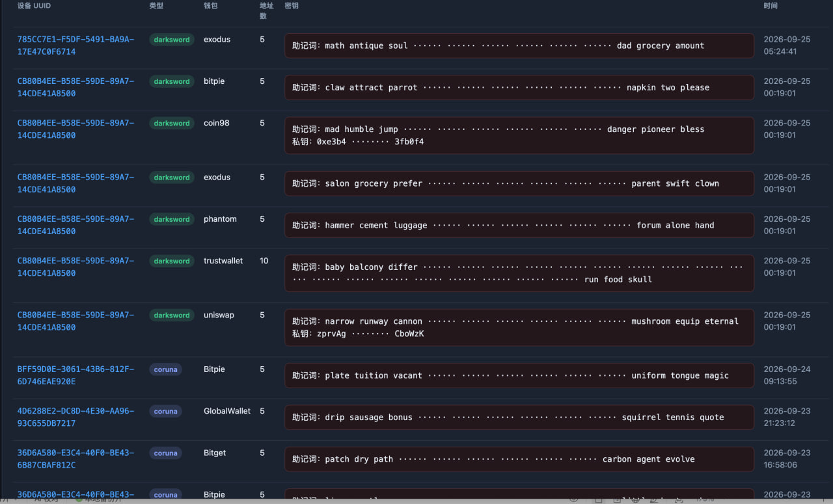Click address count 10 in the trustwallet row
833x504 pixels.
[x=264, y=261]
